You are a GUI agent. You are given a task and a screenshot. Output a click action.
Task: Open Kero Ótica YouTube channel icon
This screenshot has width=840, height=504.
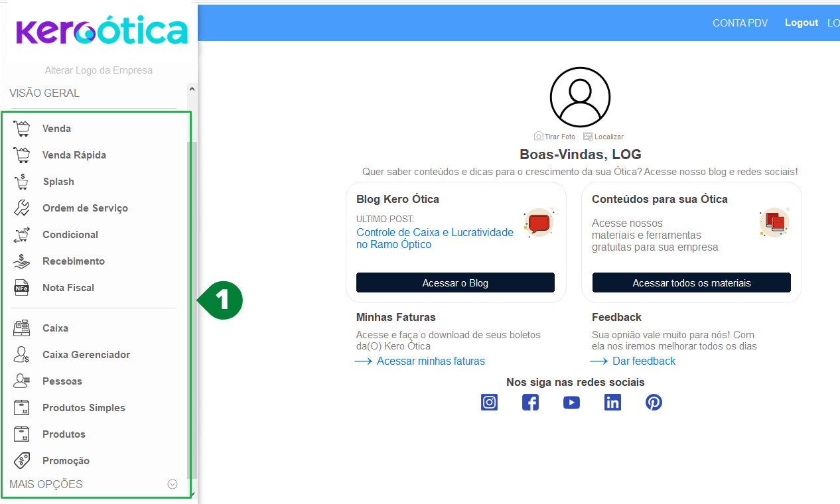point(571,403)
